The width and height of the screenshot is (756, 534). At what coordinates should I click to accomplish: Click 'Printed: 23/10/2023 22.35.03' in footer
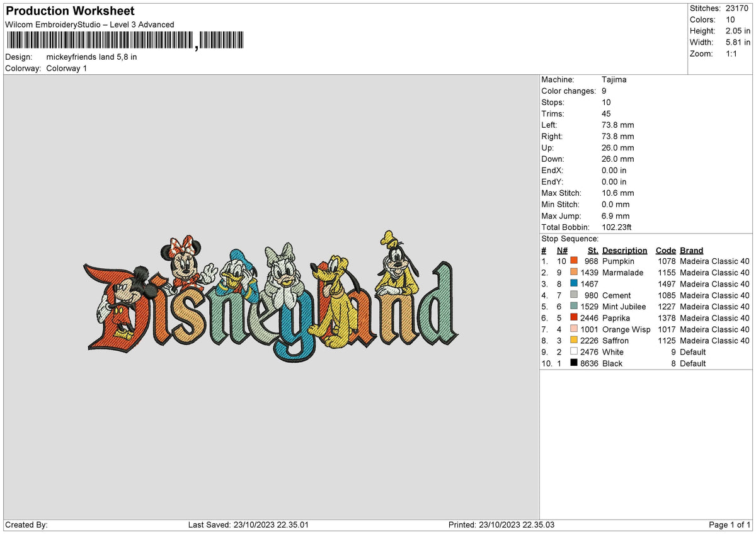(501, 525)
